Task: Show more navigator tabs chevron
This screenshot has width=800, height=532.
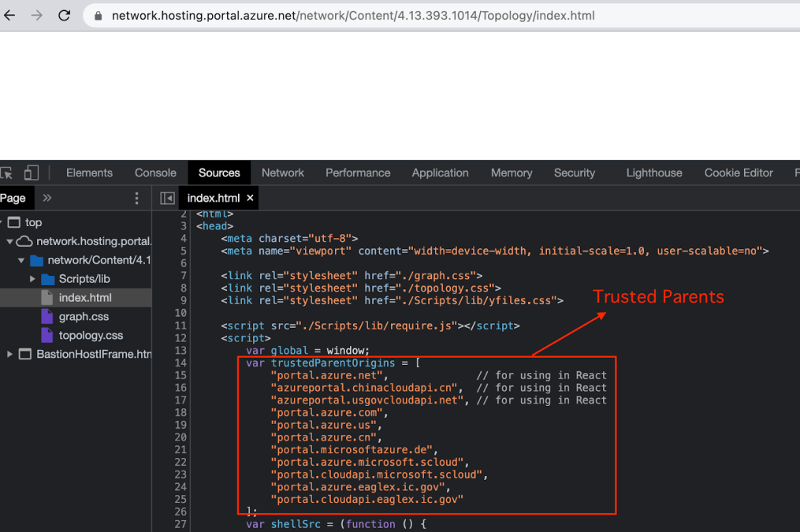Action: click(x=47, y=198)
